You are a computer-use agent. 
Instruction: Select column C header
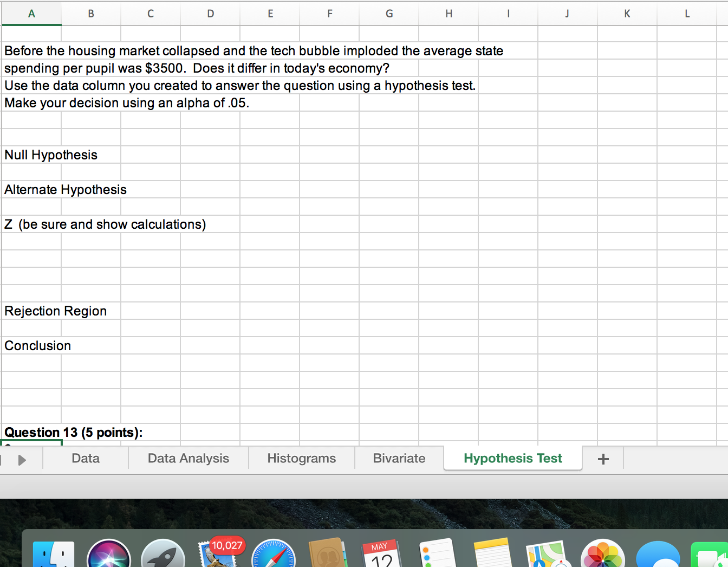[151, 14]
